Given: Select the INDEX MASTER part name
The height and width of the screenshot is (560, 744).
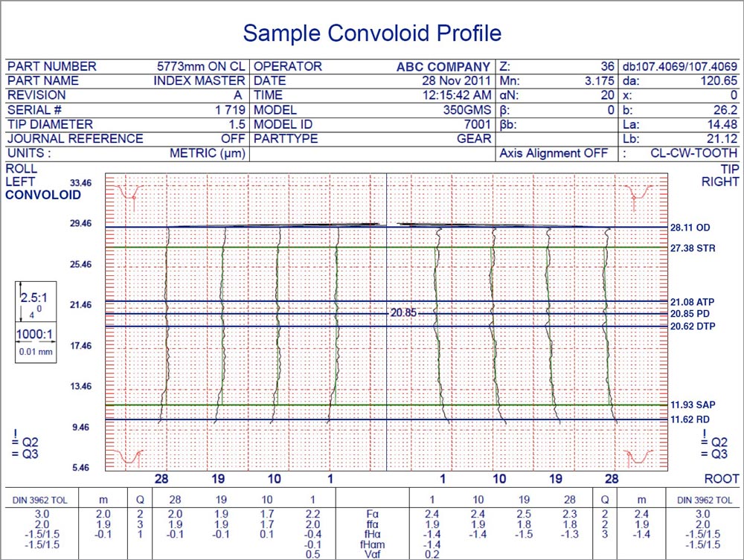Looking at the screenshot, I should [199, 80].
